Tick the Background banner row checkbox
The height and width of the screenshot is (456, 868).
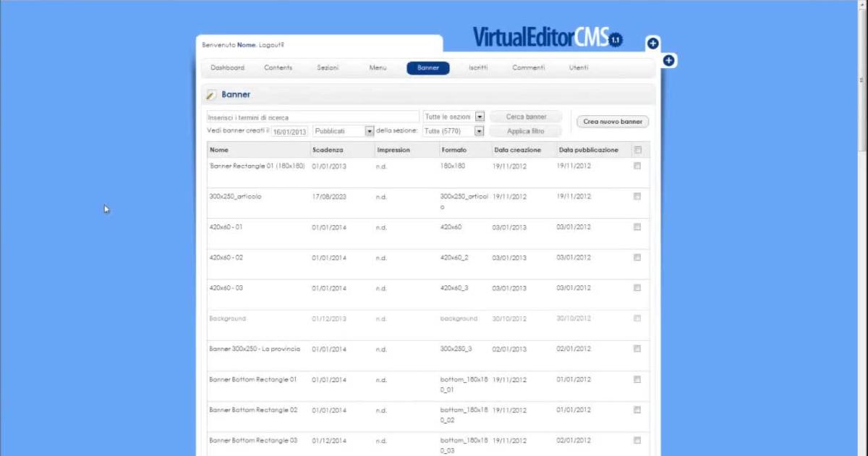pos(637,318)
